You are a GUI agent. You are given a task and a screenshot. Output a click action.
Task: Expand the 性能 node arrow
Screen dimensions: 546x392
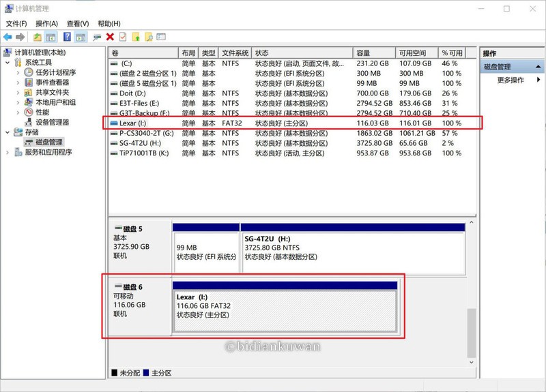[18, 112]
